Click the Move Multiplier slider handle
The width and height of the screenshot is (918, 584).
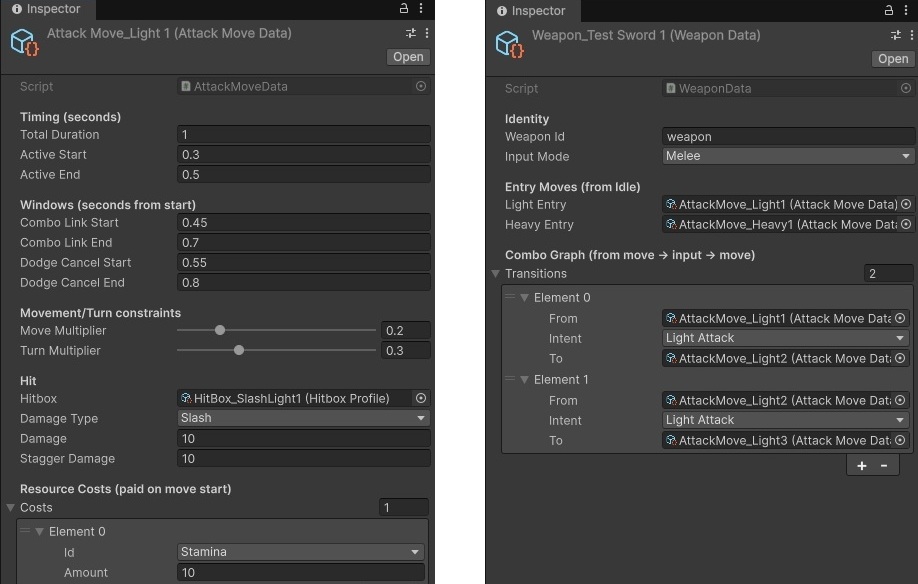point(220,330)
